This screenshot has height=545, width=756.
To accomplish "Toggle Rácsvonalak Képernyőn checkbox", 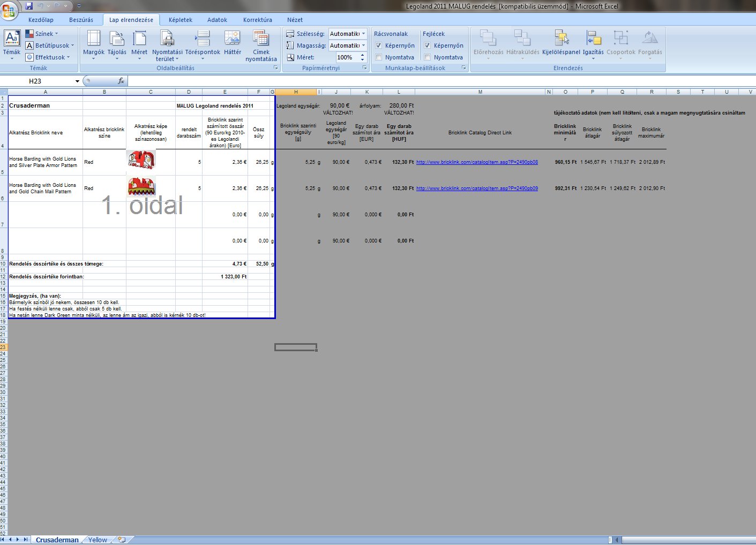I will [x=379, y=46].
